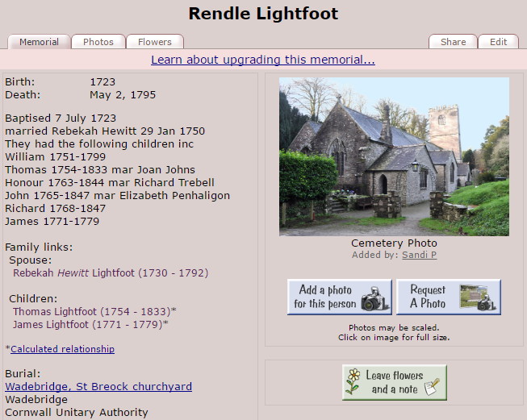
Task: Click the Add a photo for this person button
Action: 339,297
